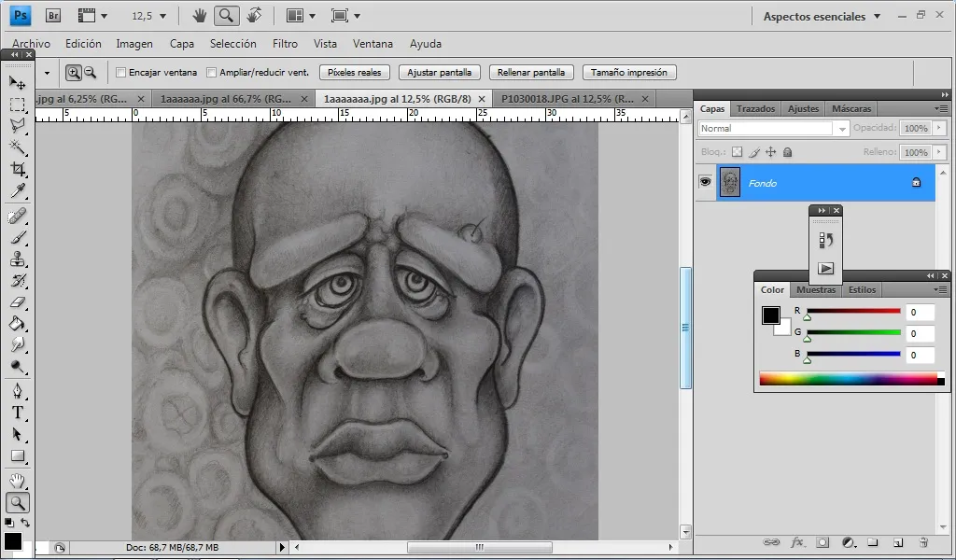The width and height of the screenshot is (956, 560).
Task: Select the Move tool
Action: (17, 82)
